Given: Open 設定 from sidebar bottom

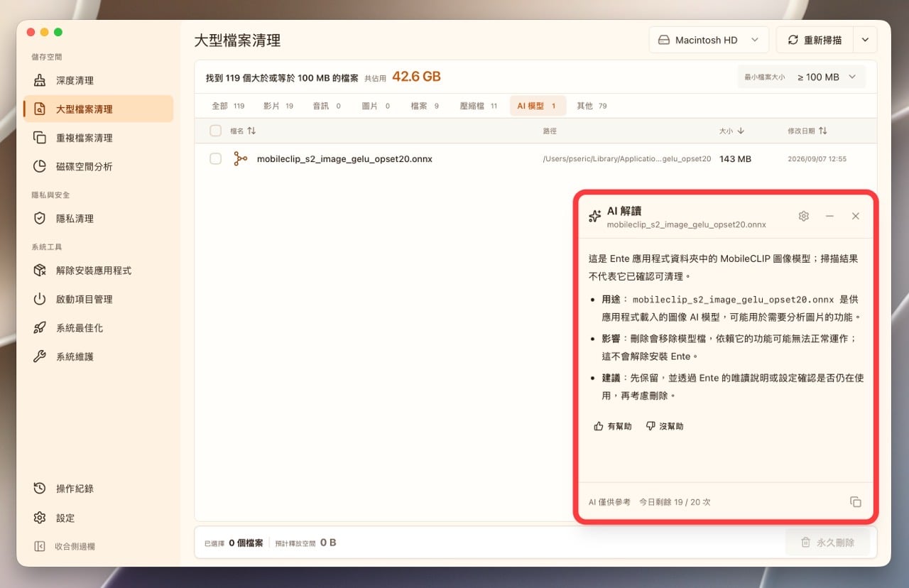Looking at the screenshot, I should coord(98,518).
